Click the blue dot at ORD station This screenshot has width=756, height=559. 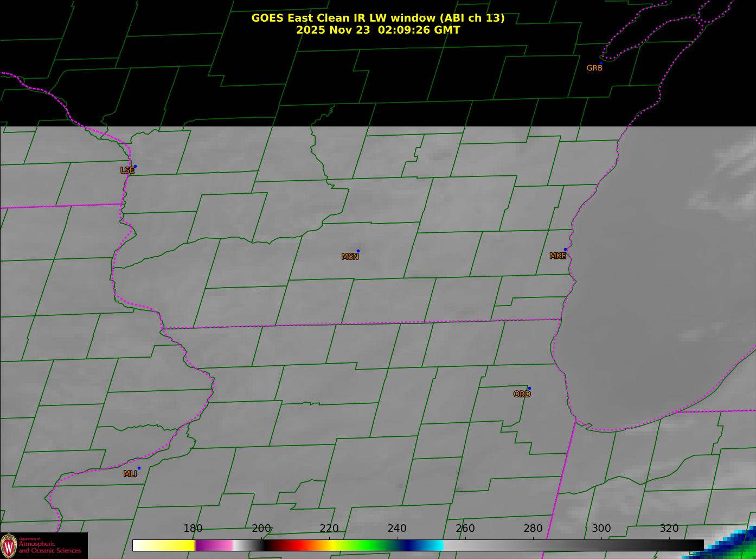pyautogui.click(x=529, y=389)
